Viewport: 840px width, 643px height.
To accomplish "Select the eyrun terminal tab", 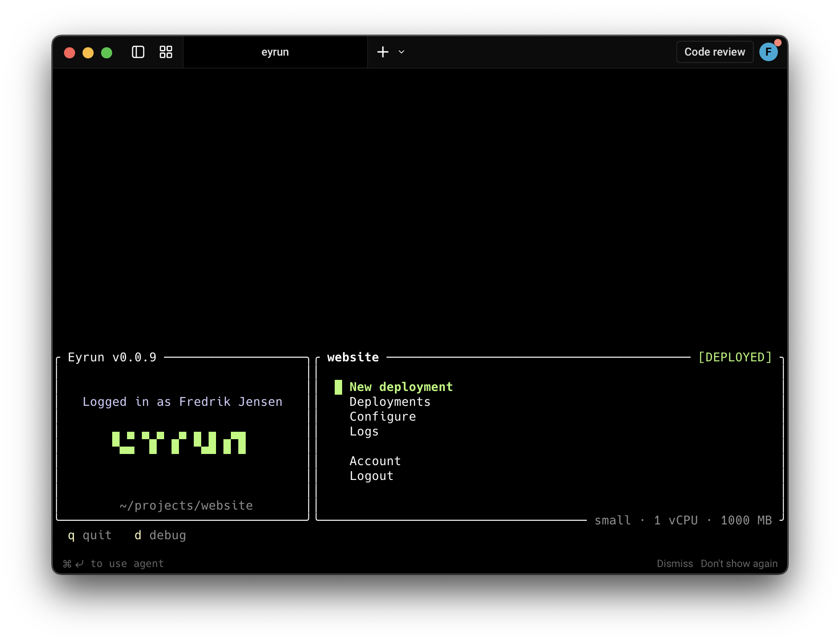I will [x=275, y=52].
